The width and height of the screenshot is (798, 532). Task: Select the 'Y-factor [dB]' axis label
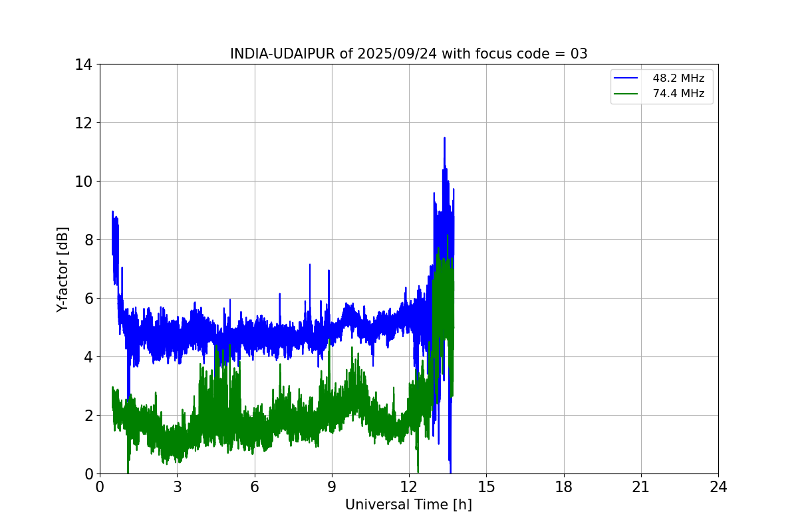[x=63, y=269]
